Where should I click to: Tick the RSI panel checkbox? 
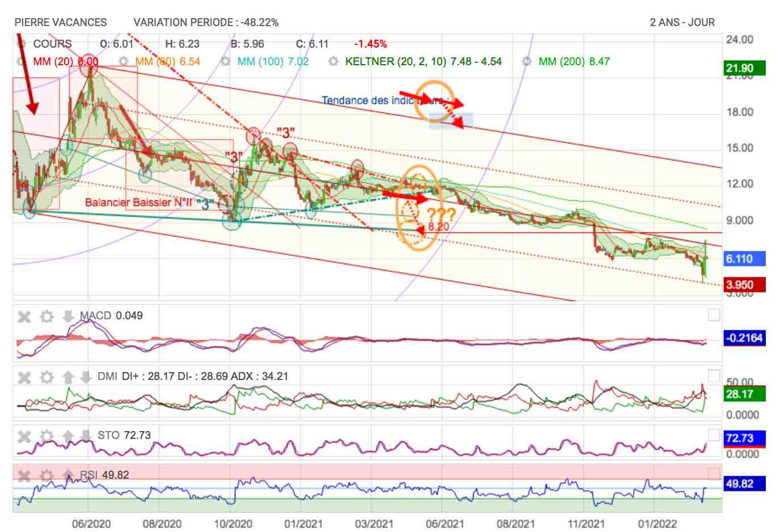[x=714, y=474]
